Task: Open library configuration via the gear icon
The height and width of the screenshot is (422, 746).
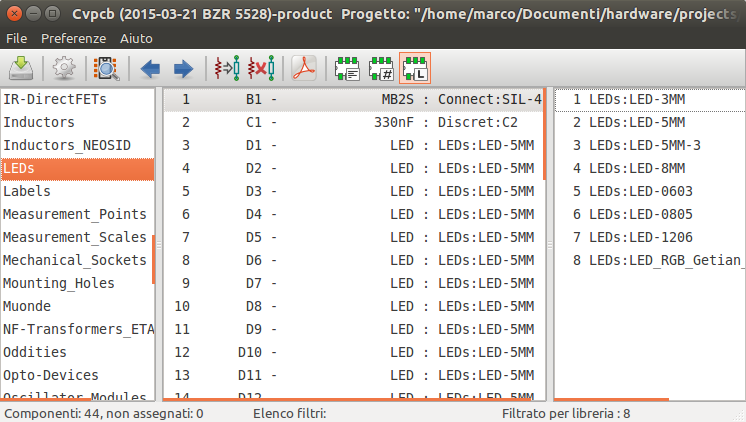Action: tap(64, 69)
